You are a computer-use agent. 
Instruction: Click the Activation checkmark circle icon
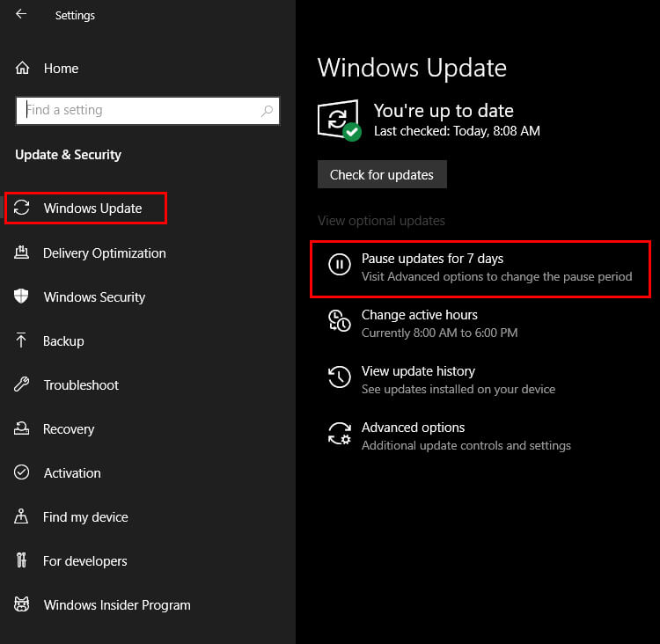pyautogui.click(x=21, y=472)
